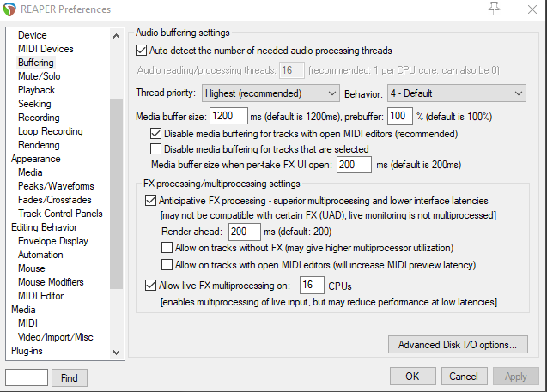The image size is (547, 392).
Task: Click the tree scrollbar down arrow
Action: [x=117, y=353]
